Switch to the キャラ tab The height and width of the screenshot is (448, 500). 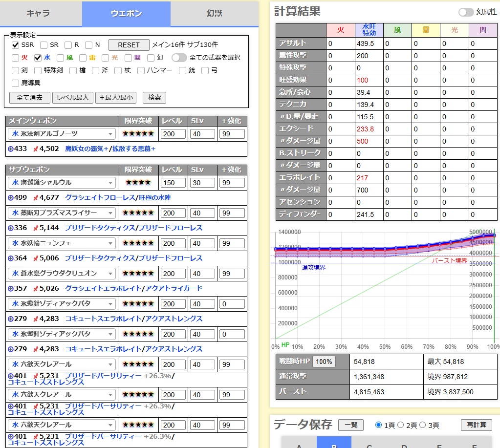coord(38,13)
